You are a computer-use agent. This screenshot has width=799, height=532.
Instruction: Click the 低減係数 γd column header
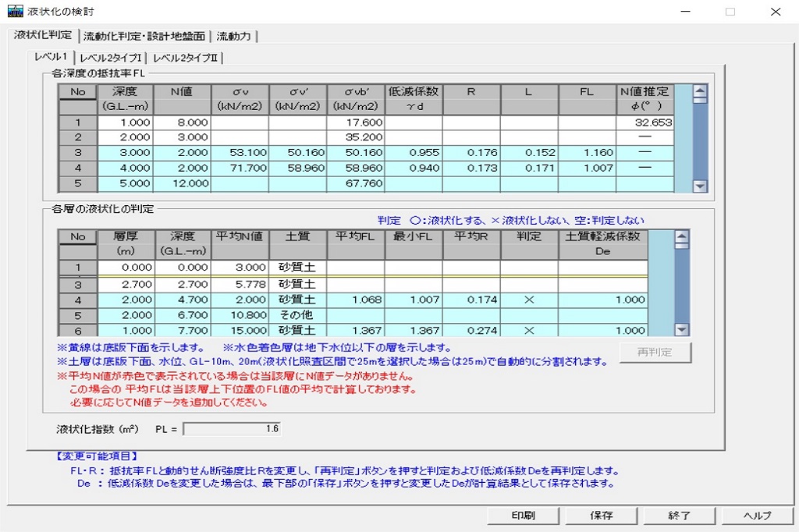click(x=414, y=99)
